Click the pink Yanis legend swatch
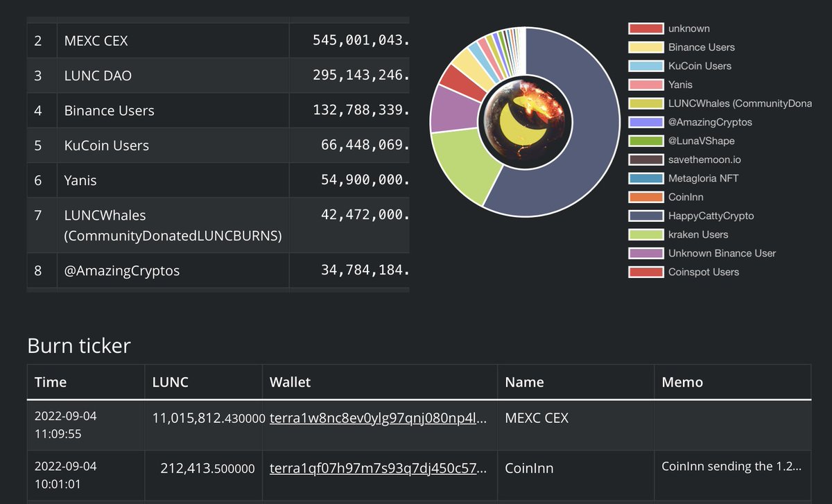832x504 pixels. (645, 85)
